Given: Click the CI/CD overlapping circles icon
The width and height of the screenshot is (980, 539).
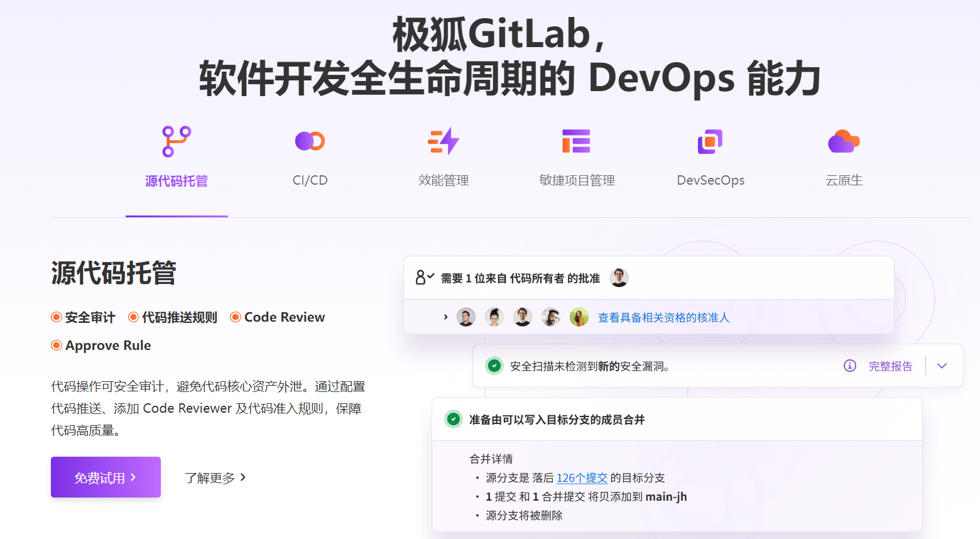Looking at the screenshot, I should tap(310, 141).
